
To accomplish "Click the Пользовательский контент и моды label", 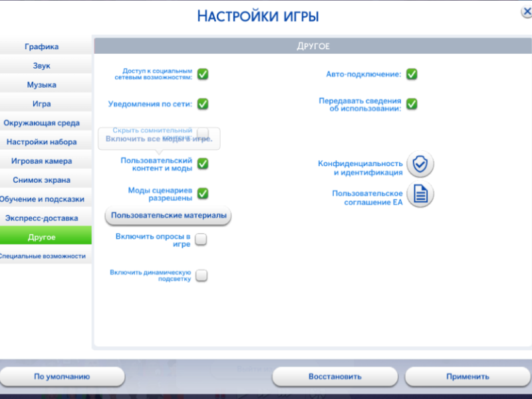I will [x=156, y=164].
